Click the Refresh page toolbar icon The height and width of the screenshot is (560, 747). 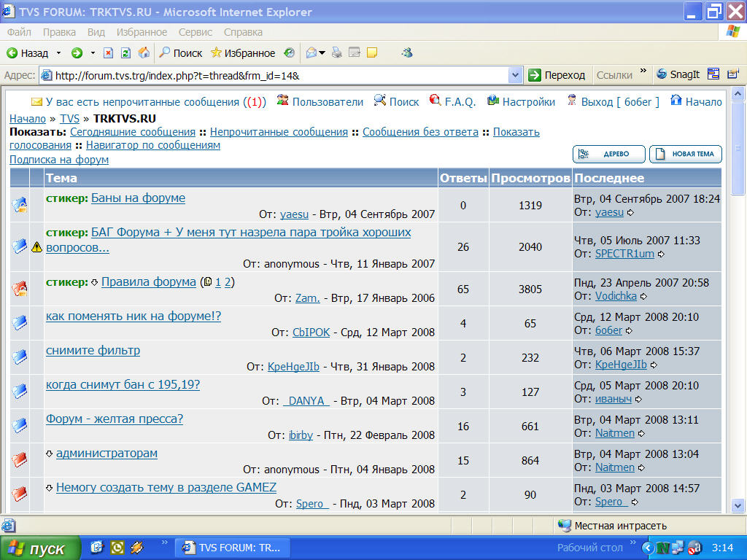pyautogui.click(x=125, y=53)
